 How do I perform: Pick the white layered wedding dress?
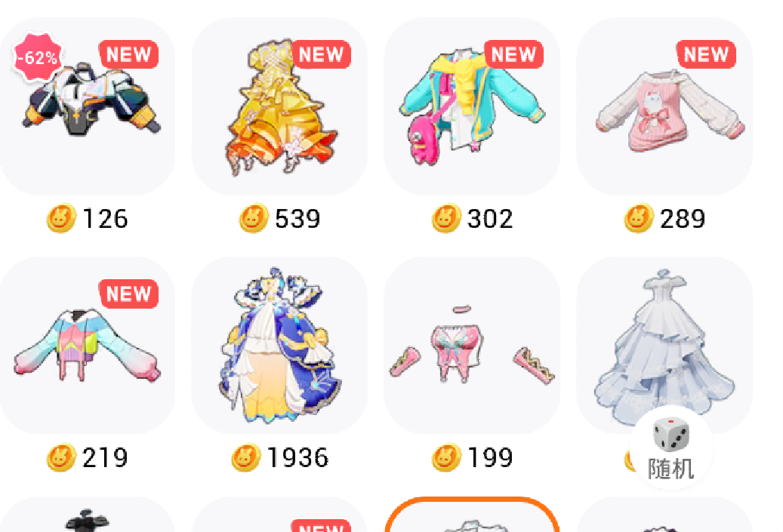664,346
